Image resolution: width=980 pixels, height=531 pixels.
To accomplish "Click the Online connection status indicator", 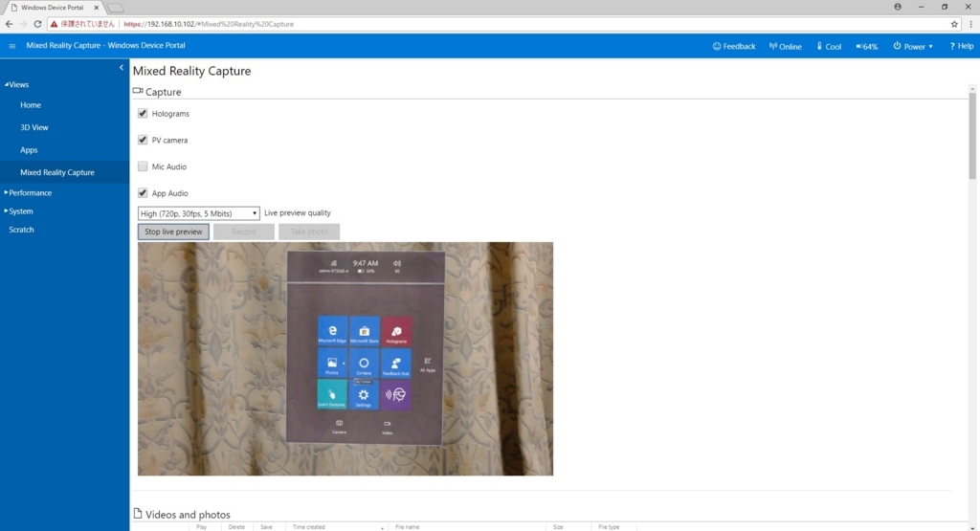I will pyautogui.click(x=785, y=46).
